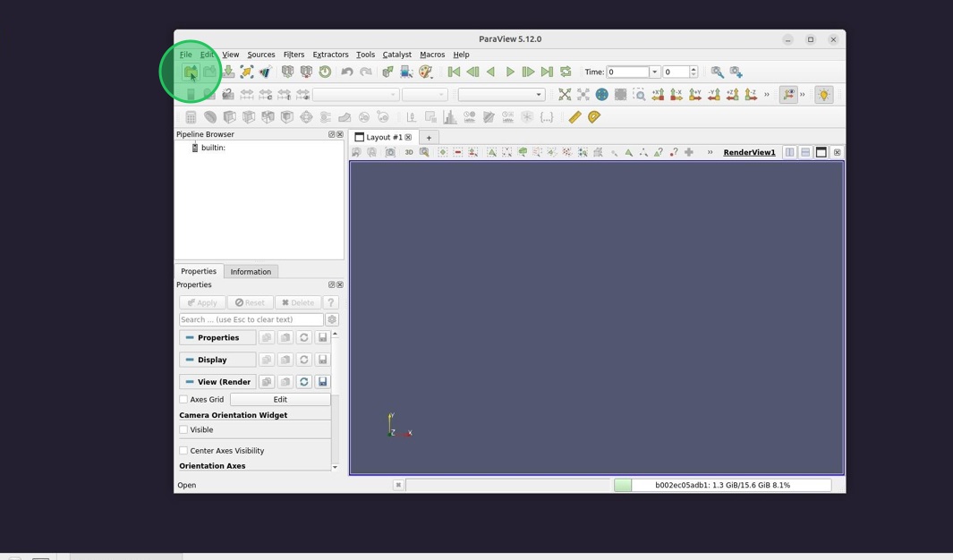The image size is (953, 560).
Task: Click the Python curly-braces icon
Action: (x=547, y=116)
